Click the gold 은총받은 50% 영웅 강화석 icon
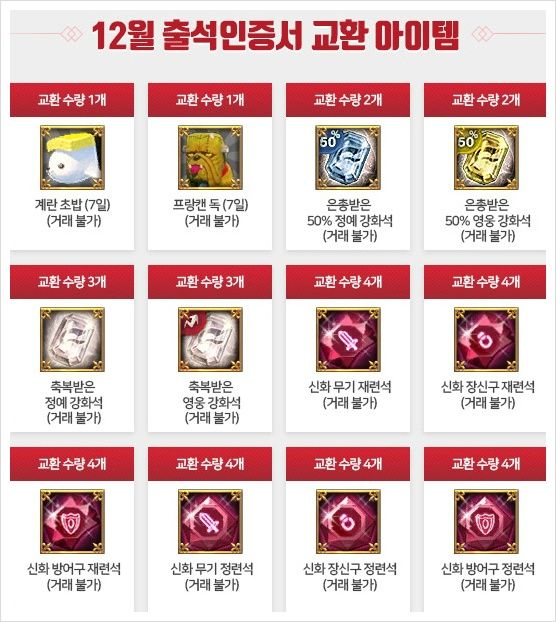This screenshot has height=622, width=556. [486, 157]
